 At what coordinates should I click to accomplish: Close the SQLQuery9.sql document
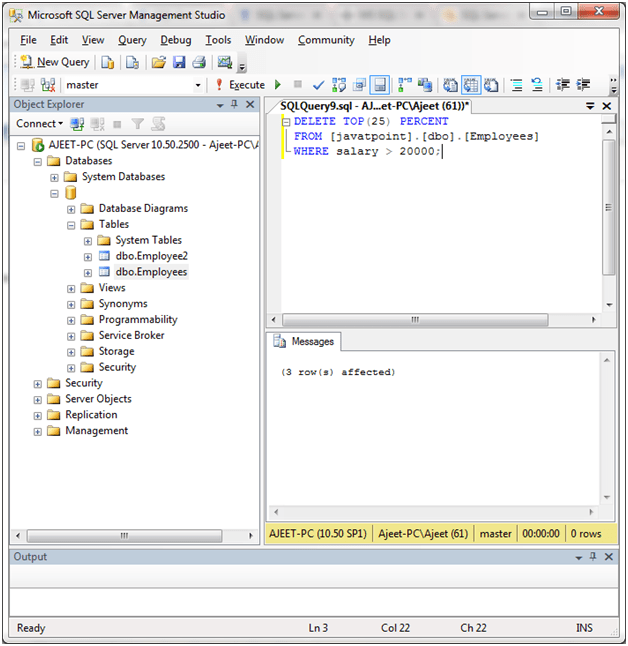[x=607, y=106]
